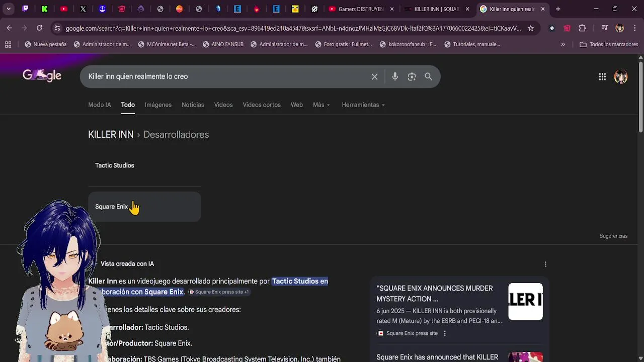Switch to Vídeos cortos tab
644x362 pixels.
click(x=262, y=105)
